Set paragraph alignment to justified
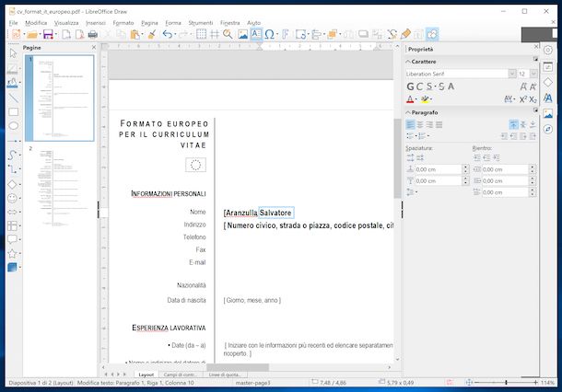 tap(439, 124)
